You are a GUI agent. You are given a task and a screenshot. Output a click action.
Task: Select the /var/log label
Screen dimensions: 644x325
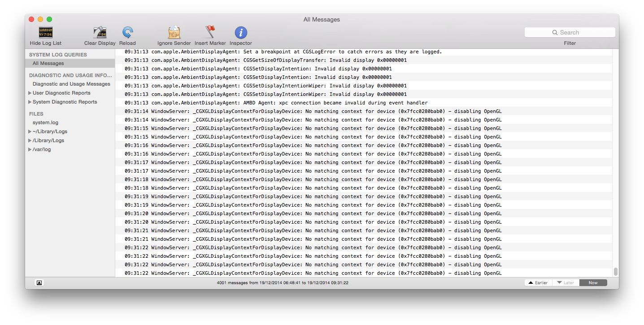coord(42,149)
